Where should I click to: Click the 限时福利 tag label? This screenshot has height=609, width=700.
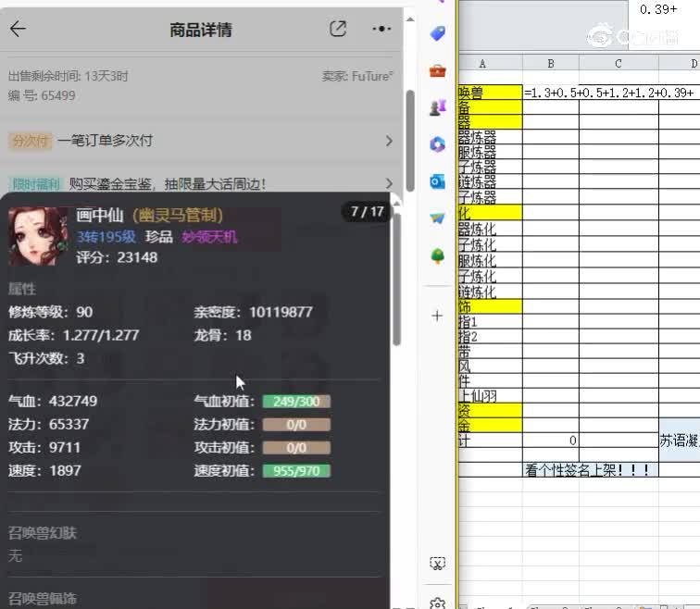[36, 184]
